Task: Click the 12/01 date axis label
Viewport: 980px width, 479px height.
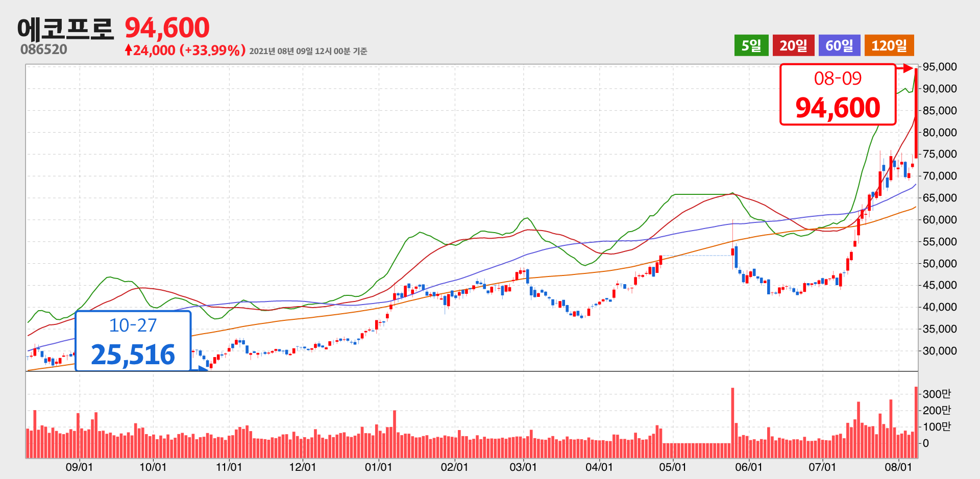Action: click(x=303, y=467)
